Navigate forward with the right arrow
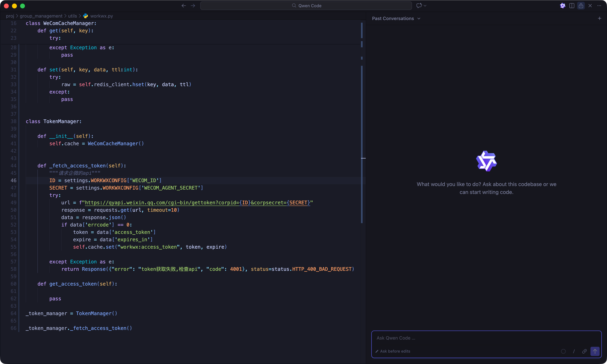 (193, 6)
